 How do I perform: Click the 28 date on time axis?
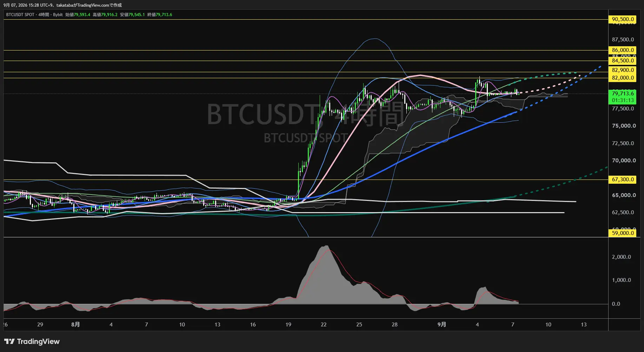coord(394,325)
